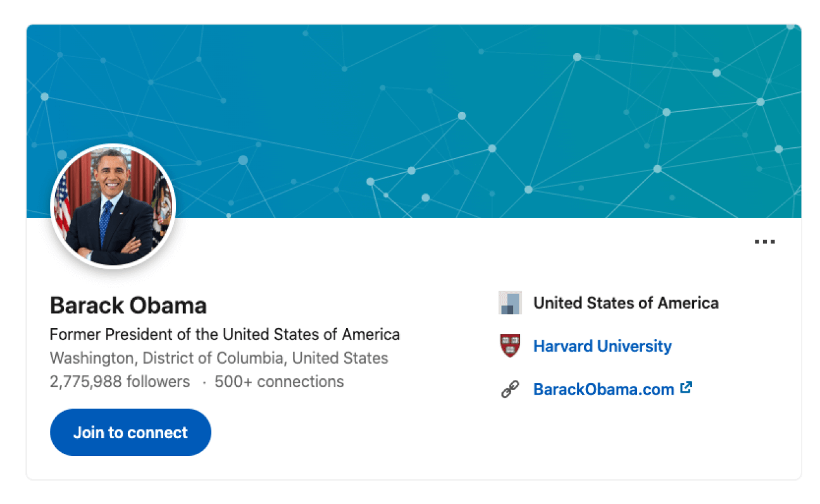Click the United States of America label
The width and height of the screenshot is (820, 504).
click(626, 303)
